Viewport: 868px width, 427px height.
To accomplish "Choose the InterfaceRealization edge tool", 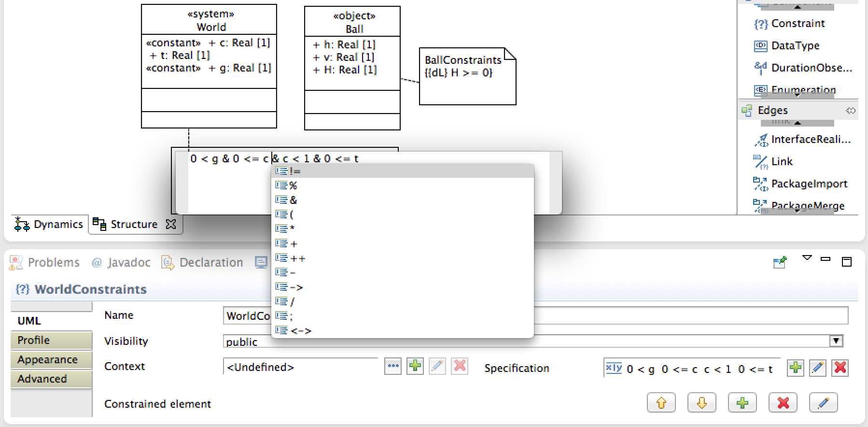I will 810,140.
